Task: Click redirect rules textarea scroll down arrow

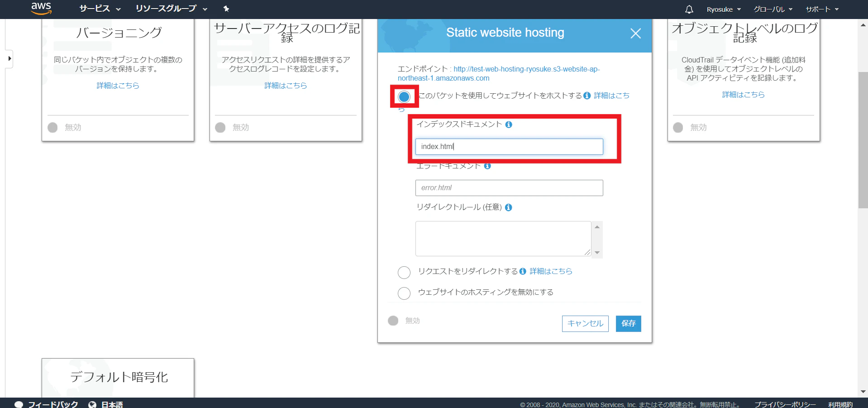Action: coord(597,253)
